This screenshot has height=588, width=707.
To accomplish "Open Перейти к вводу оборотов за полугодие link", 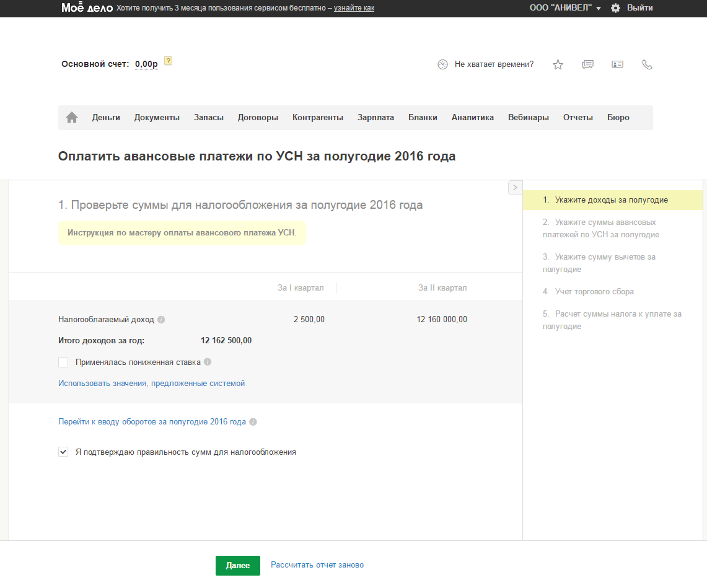I will tap(152, 422).
